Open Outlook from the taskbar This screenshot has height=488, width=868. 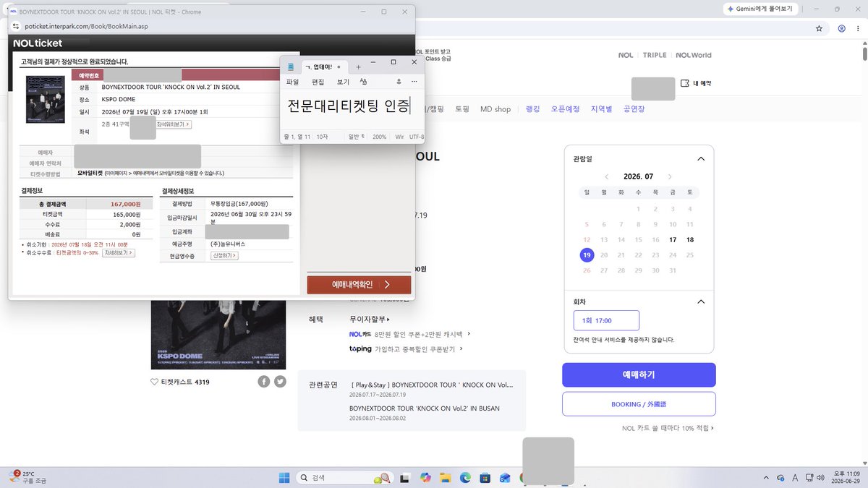coord(505,478)
